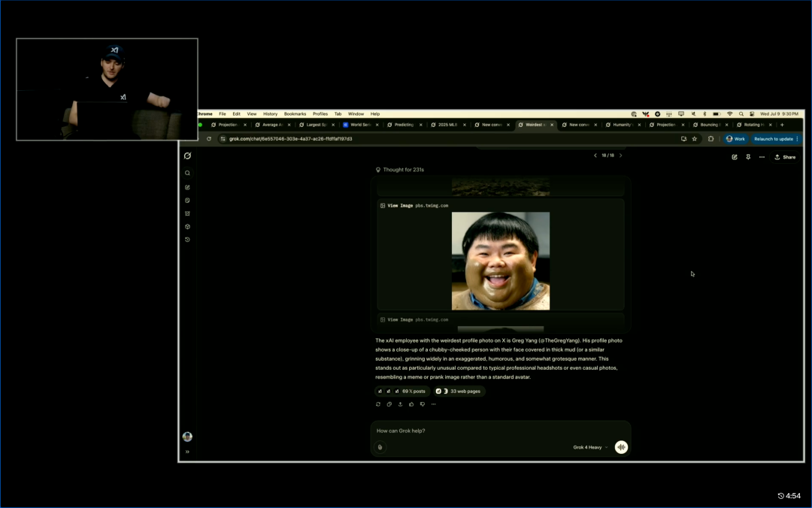Go to the previous response version arrow
This screenshot has height=508, width=812.
595,156
